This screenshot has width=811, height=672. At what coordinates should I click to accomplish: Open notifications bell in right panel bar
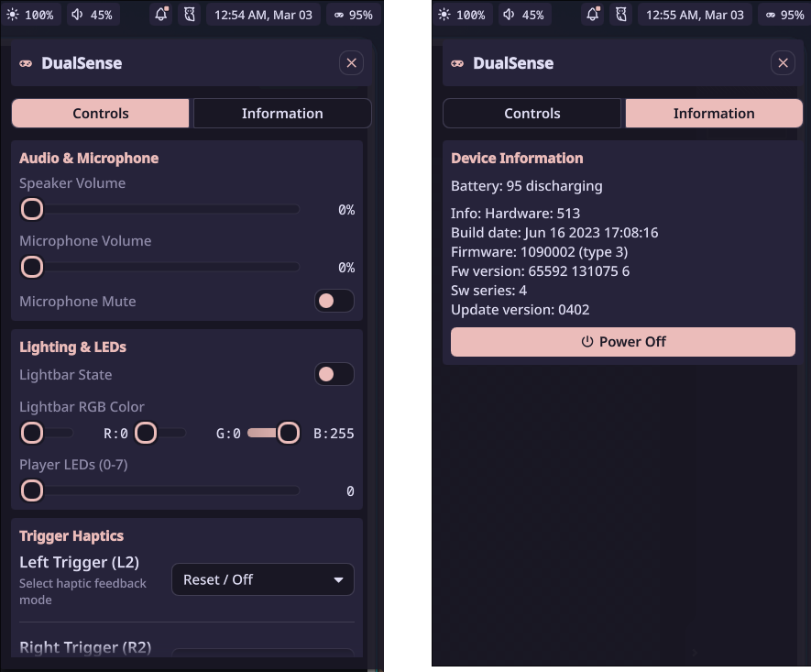coord(593,15)
